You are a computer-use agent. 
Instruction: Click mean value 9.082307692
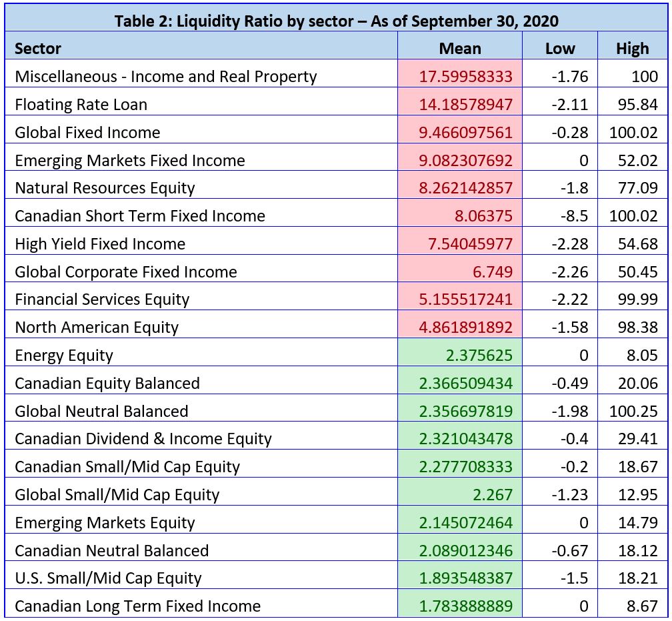pyautogui.click(x=465, y=160)
